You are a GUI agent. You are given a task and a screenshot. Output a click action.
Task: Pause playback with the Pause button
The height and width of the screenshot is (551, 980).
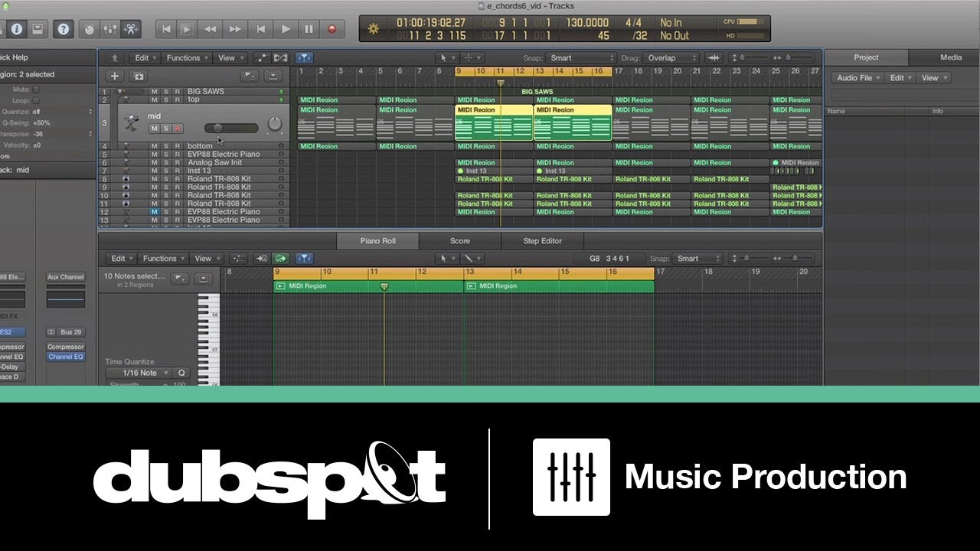[309, 29]
